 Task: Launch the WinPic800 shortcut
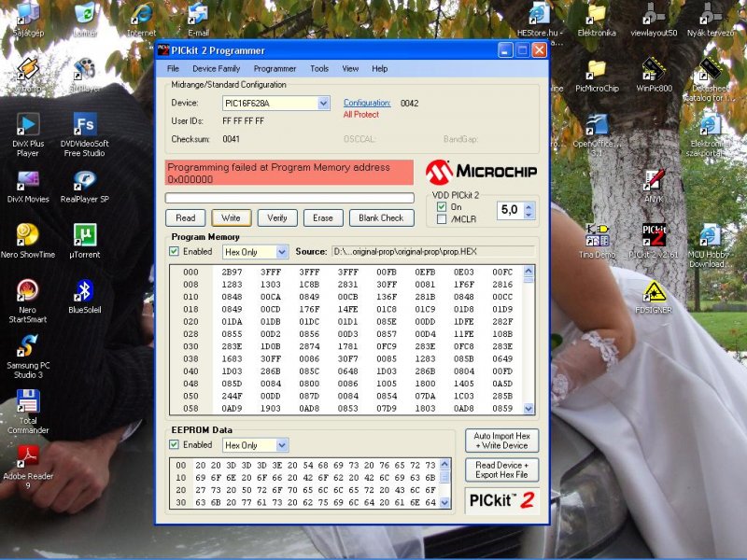pos(654,75)
